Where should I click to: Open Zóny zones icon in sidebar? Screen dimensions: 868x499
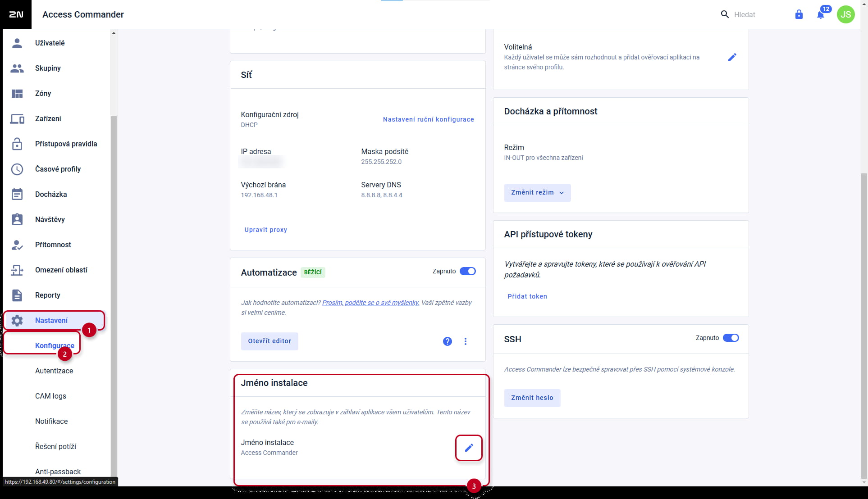click(17, 93)
